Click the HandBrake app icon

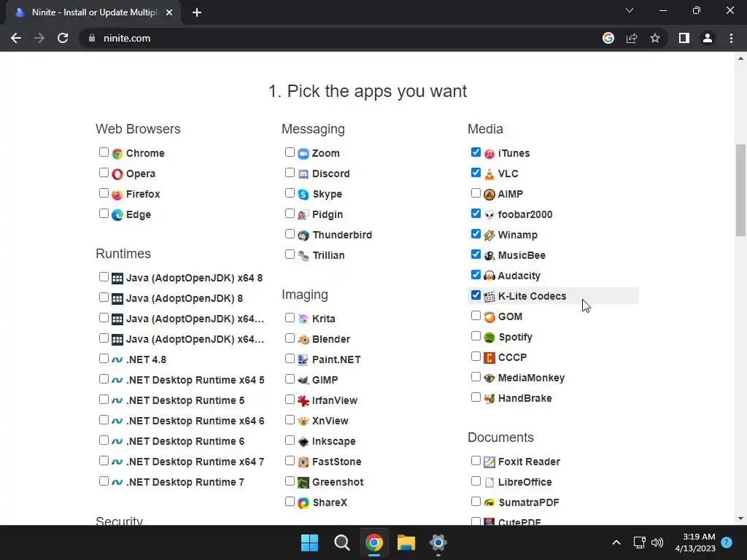489,399
